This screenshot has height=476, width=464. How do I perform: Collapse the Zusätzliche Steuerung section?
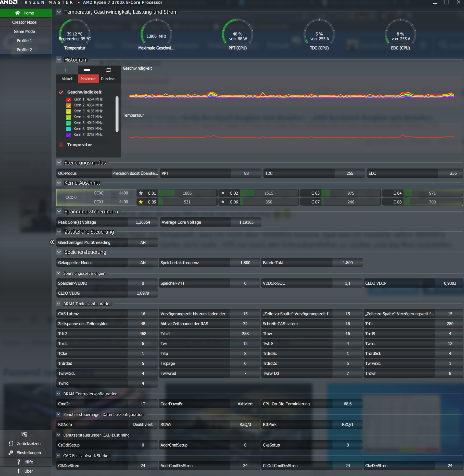tap(59, 232)
